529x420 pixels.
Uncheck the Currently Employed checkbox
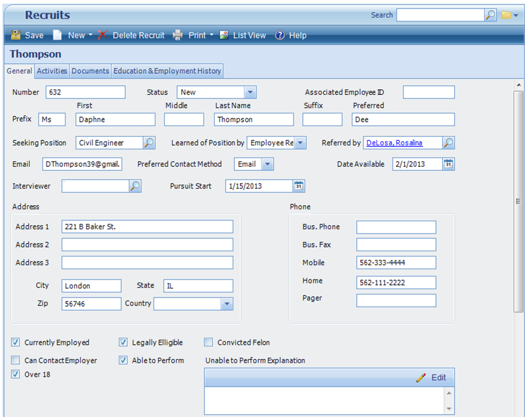coord(14,342)
